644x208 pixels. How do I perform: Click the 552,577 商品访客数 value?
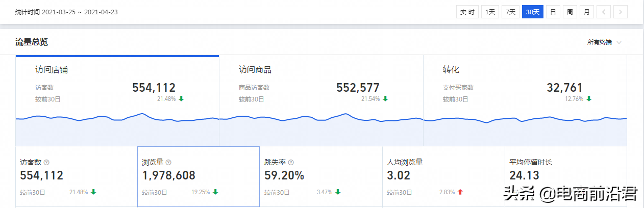pyautogui.click(x=358, y=88)
